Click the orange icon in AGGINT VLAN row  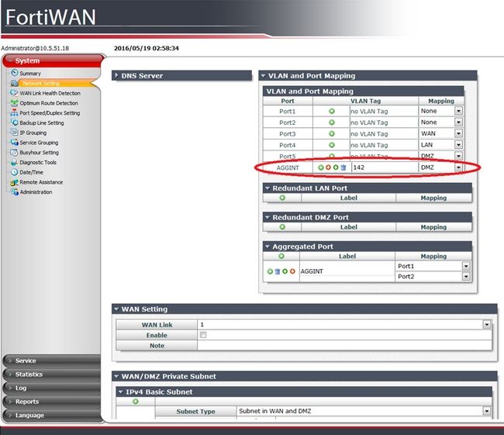tap(328, 167)
